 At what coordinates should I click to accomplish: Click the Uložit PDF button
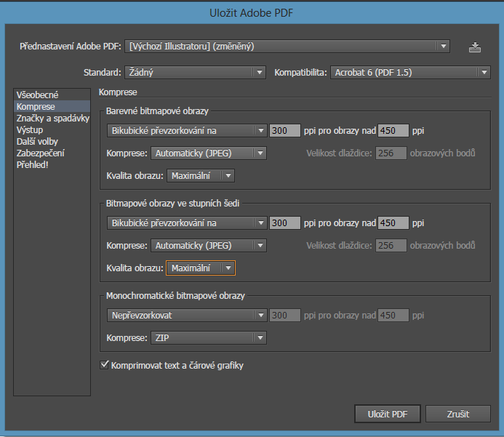pyautogui.click(x=389, y=414)
